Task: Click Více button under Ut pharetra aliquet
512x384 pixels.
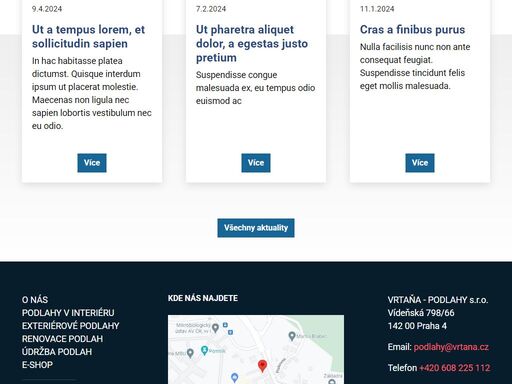Action: [256, 163]
